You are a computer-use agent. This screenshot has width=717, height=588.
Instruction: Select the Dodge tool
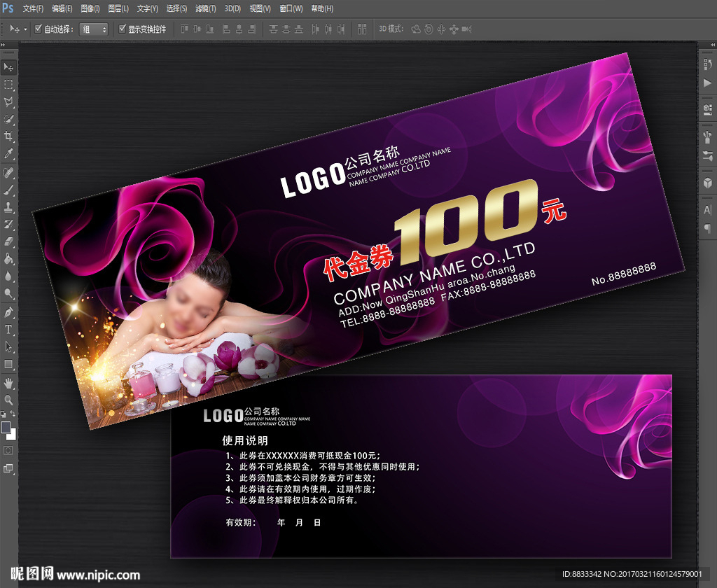(8, 293)
